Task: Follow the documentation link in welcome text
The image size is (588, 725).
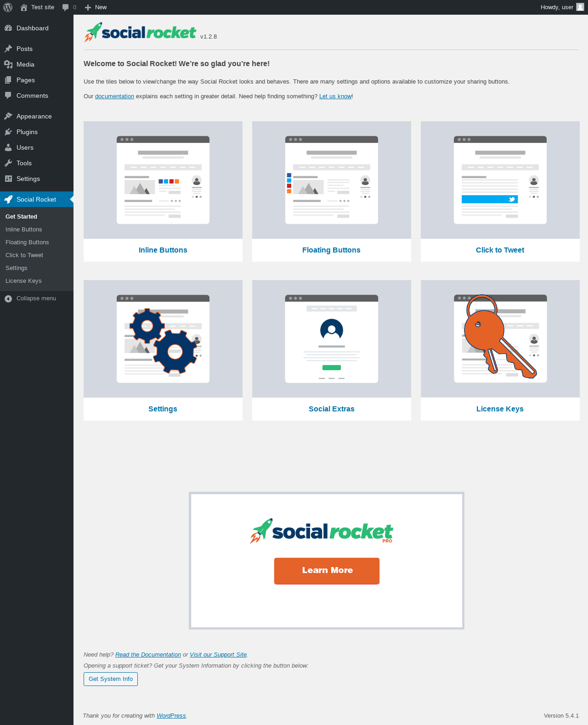Action: 114,96
